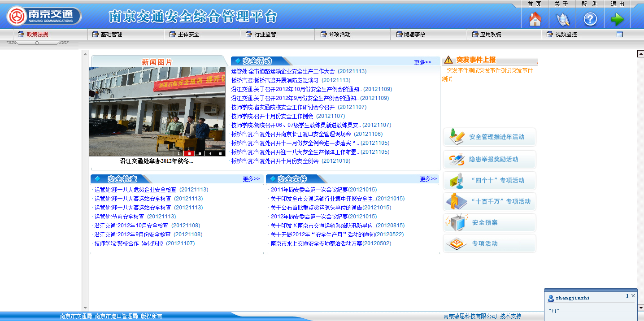Click the news photo thumbnail of fire training

pyautogui.click(x=157, y=111)
